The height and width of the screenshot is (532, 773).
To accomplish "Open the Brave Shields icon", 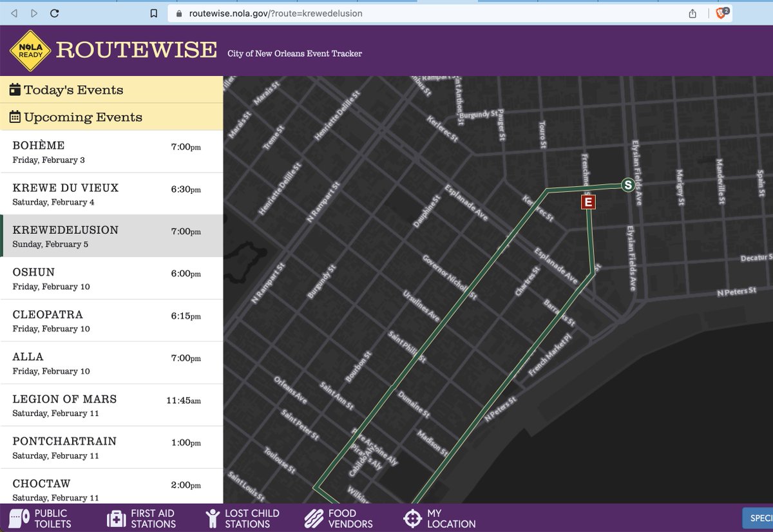I will (x=722, y=13).
